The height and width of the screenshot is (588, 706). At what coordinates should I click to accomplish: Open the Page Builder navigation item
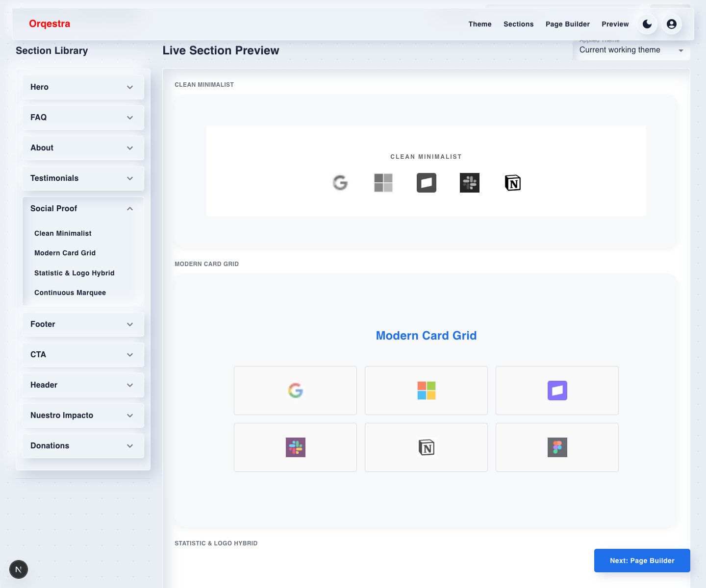coord(568,24)
